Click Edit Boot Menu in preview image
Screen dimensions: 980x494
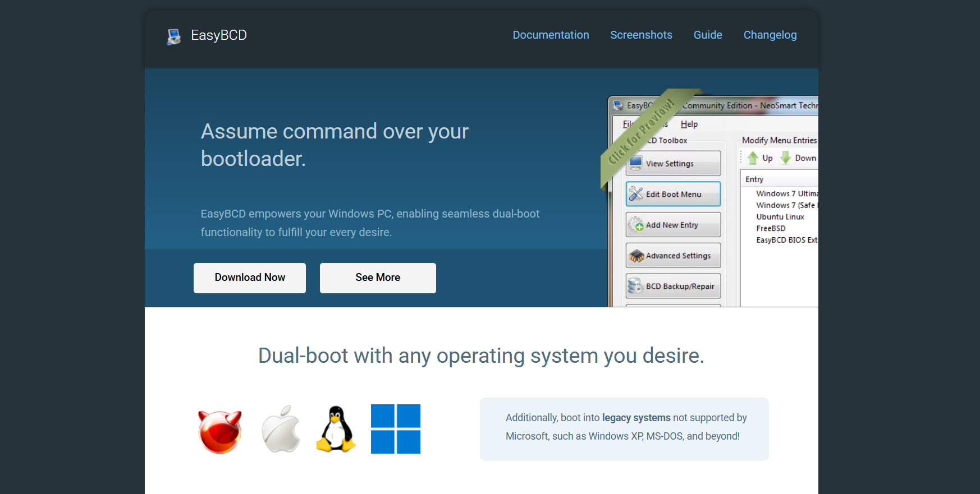click(x=673, y=194)
